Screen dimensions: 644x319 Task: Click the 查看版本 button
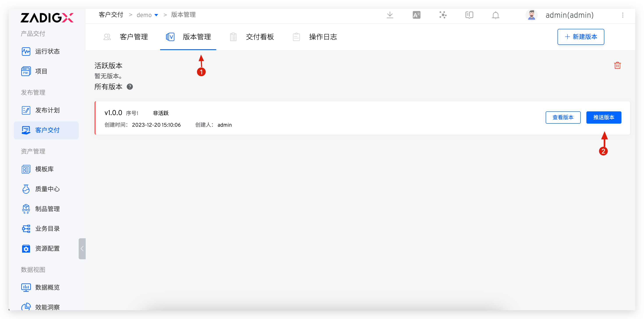[563, 117]
